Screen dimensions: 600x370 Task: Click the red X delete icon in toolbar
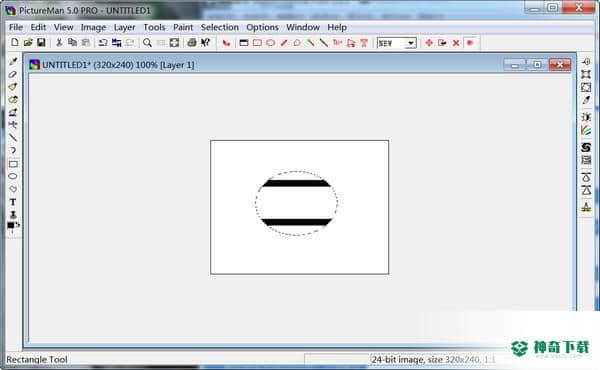(456, 43)
